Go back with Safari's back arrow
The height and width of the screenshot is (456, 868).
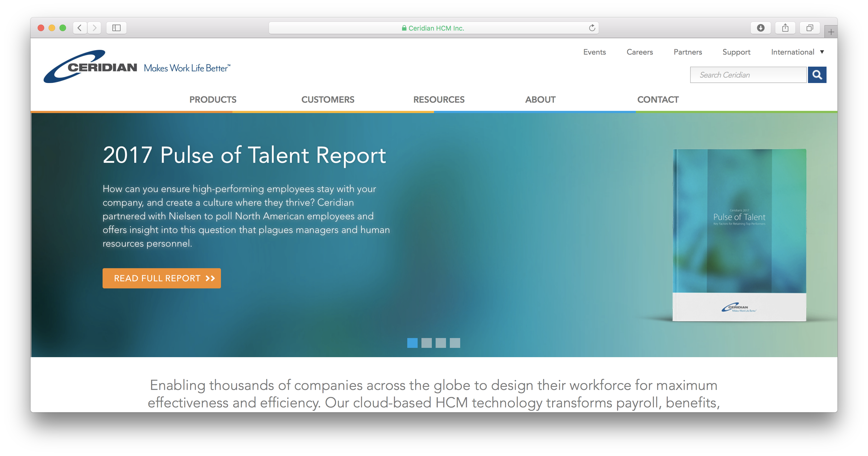point(80,28)
